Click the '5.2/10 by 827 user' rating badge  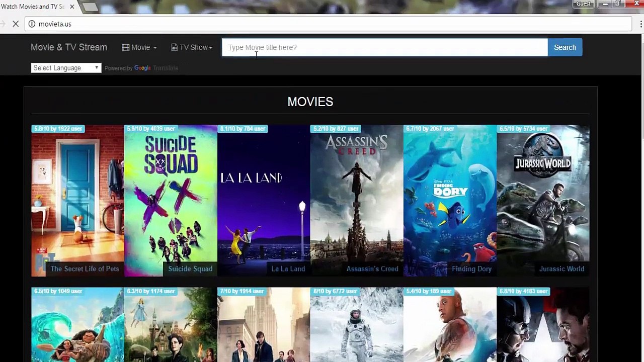click(336, 129)
